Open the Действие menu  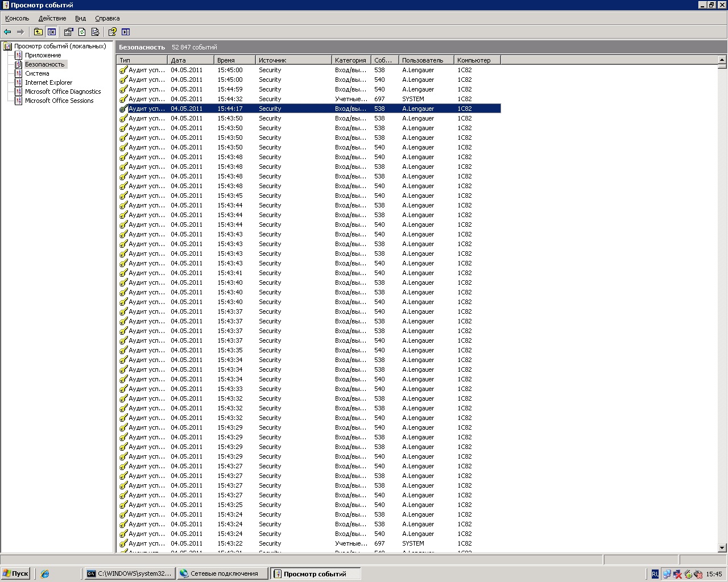(x=52, y=18)
